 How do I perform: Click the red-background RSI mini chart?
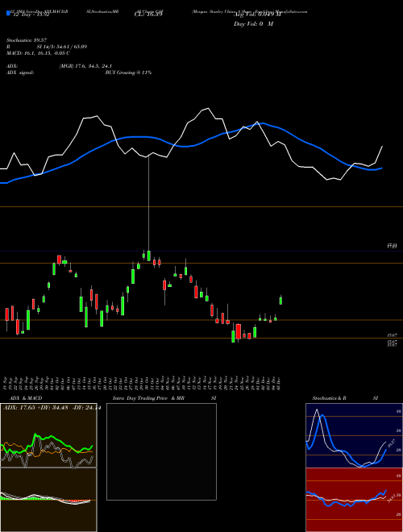tap(354, 500)
